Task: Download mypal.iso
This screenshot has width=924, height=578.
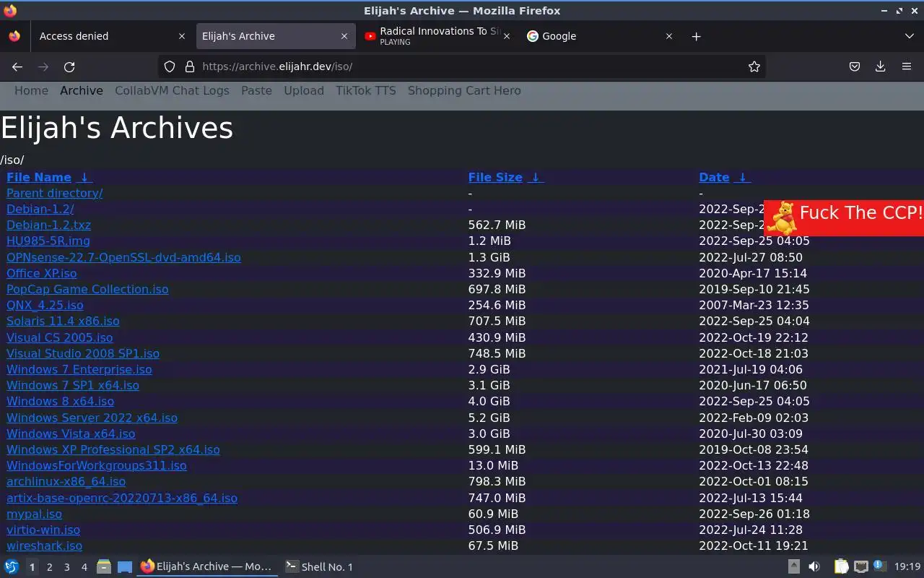Action: pos(34,514)
